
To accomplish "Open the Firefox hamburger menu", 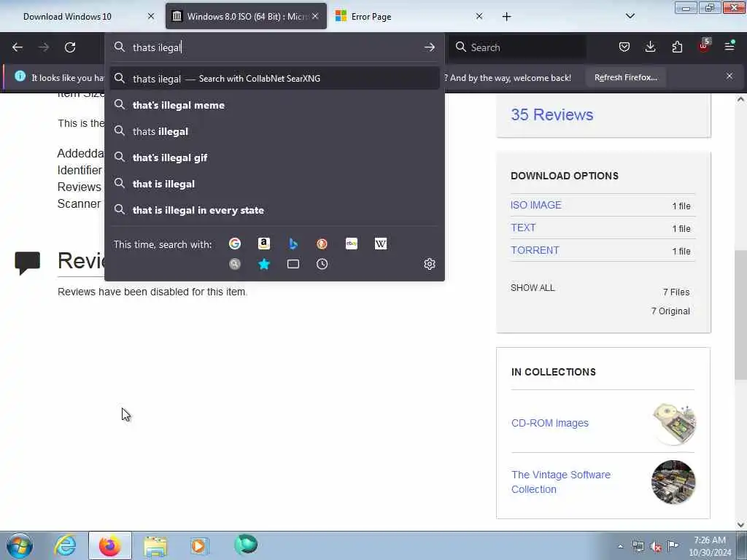I will 729,47.
